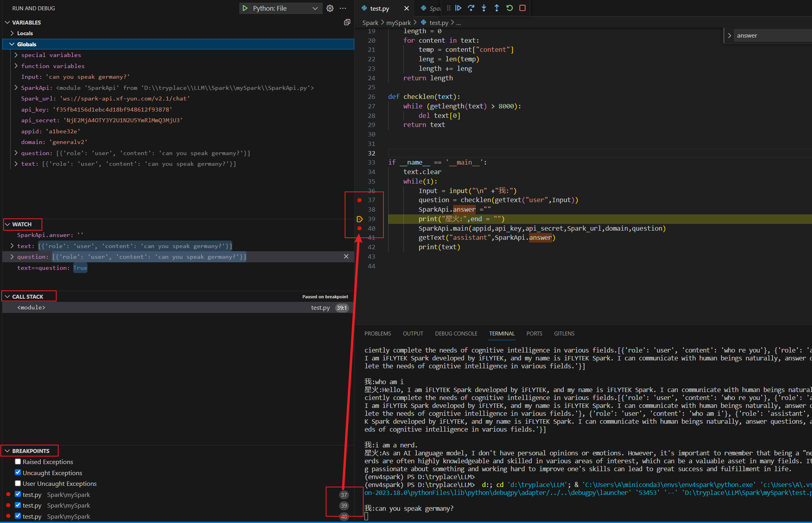Expand the SparkApi module variable
The height and width of the screenshot is (523, 812).
coord(16,87)
